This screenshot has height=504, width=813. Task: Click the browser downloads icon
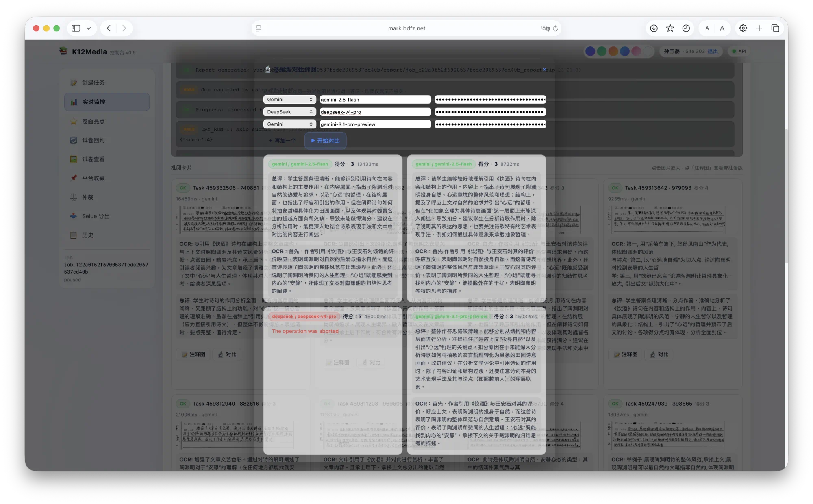(654, 28)
